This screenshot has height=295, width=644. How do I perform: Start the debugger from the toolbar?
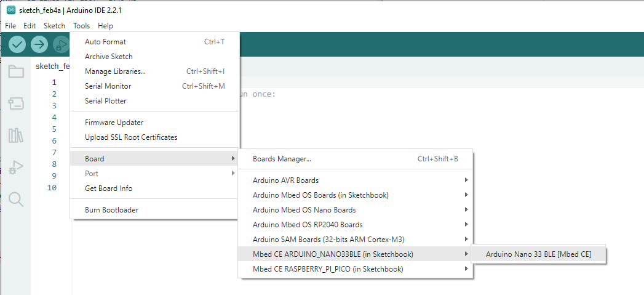pos(61,44)
